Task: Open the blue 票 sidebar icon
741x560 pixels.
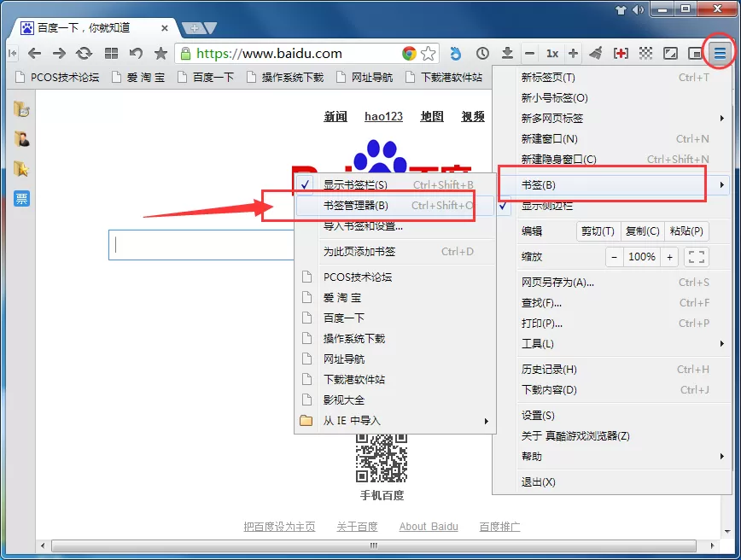Action: (21, 199)
